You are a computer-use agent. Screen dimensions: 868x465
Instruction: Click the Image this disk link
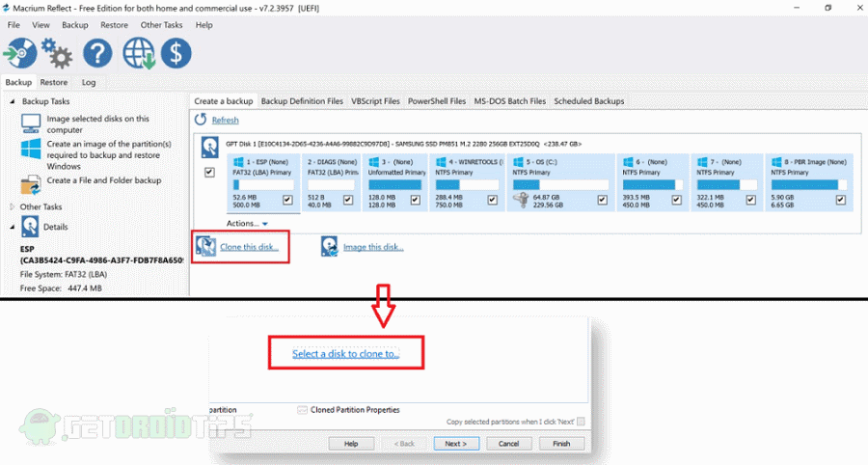click(373, 247)
